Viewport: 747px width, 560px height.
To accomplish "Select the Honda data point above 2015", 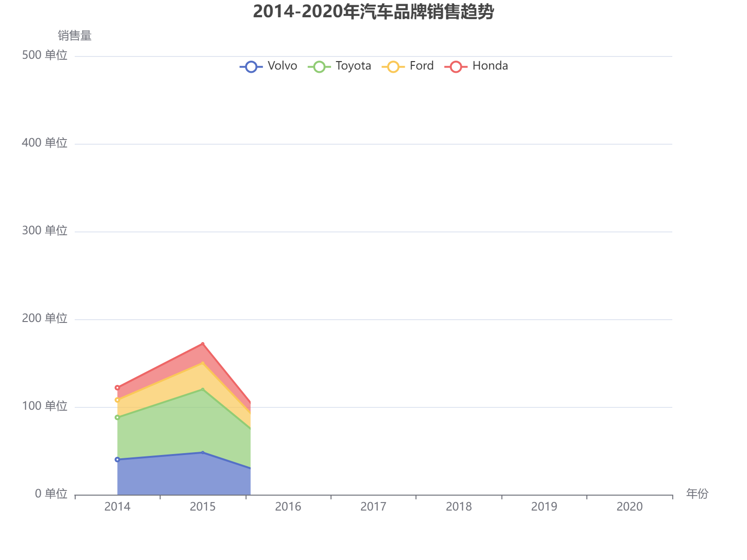I will pos(202,343).
